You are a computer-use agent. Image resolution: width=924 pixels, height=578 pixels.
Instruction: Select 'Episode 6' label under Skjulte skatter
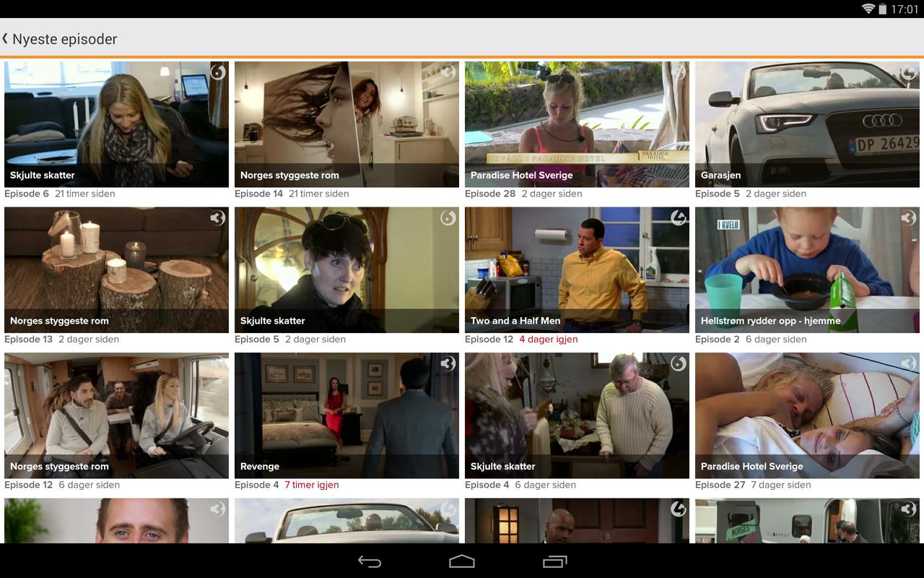point(27,194)
